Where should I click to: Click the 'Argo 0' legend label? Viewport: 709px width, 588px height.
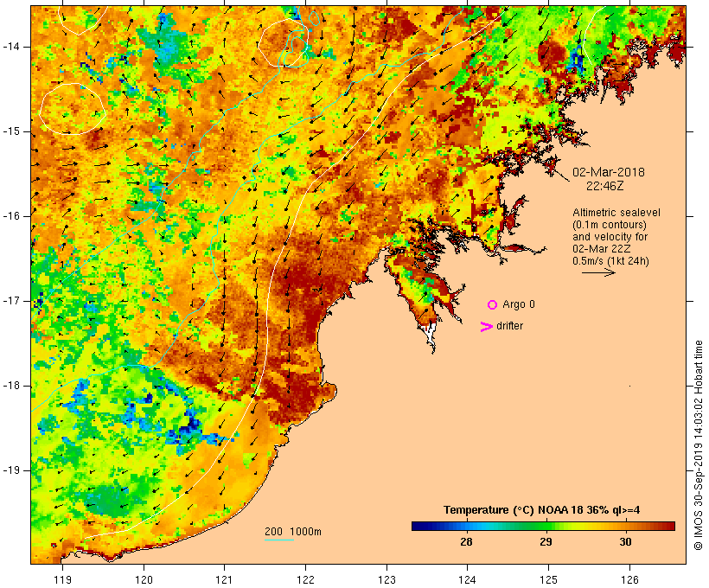pyautogui.click(x=519, y=304)
